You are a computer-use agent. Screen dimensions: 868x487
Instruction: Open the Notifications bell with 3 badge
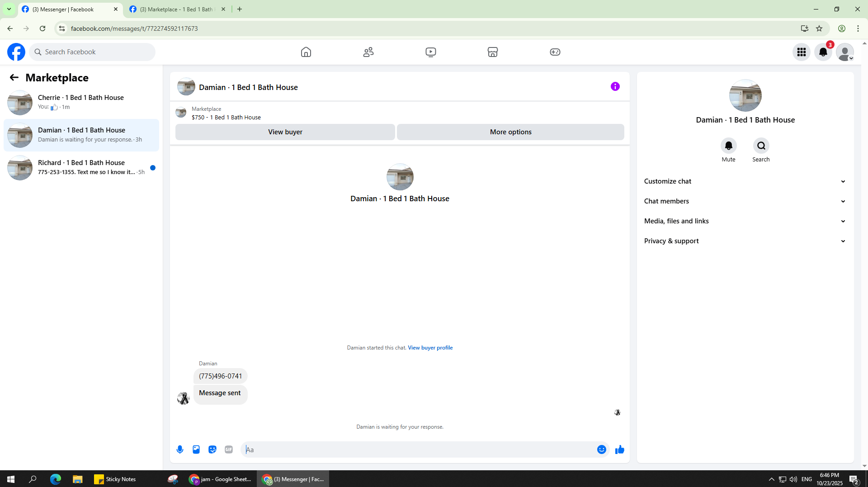coord(823,52)
